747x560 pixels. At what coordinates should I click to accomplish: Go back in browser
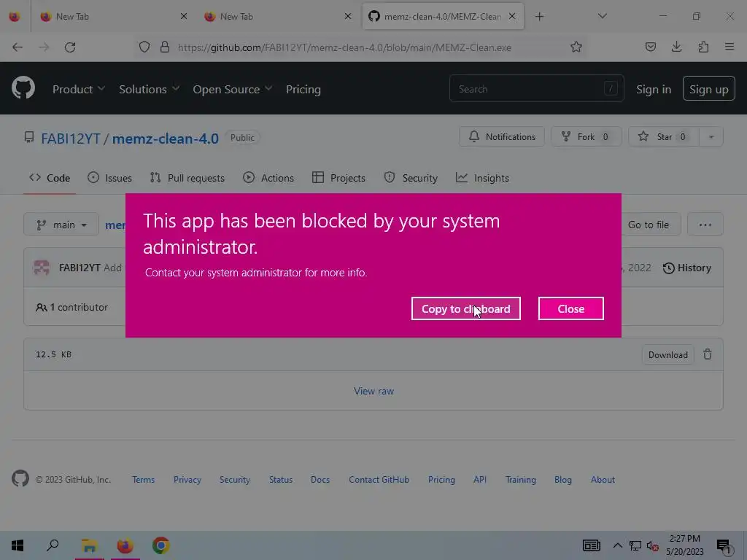[x=18, y=47]
